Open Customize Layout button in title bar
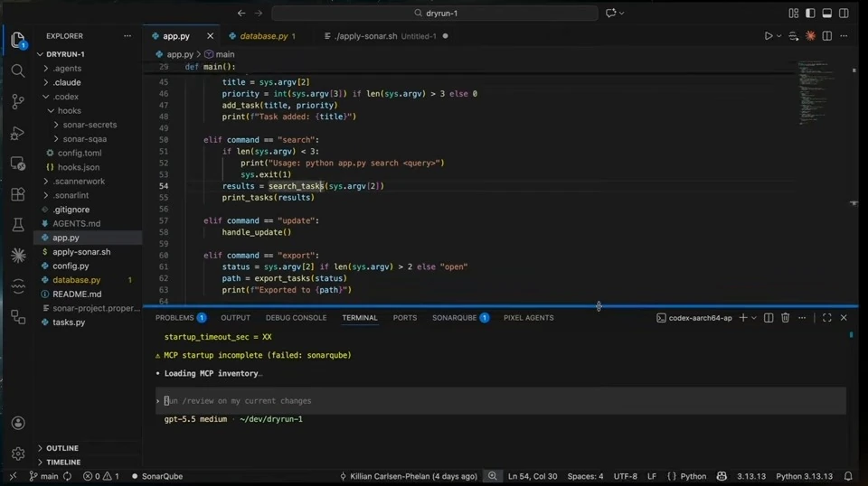The image size is (868, 486). pyautogui.click(x=794, y=13)
